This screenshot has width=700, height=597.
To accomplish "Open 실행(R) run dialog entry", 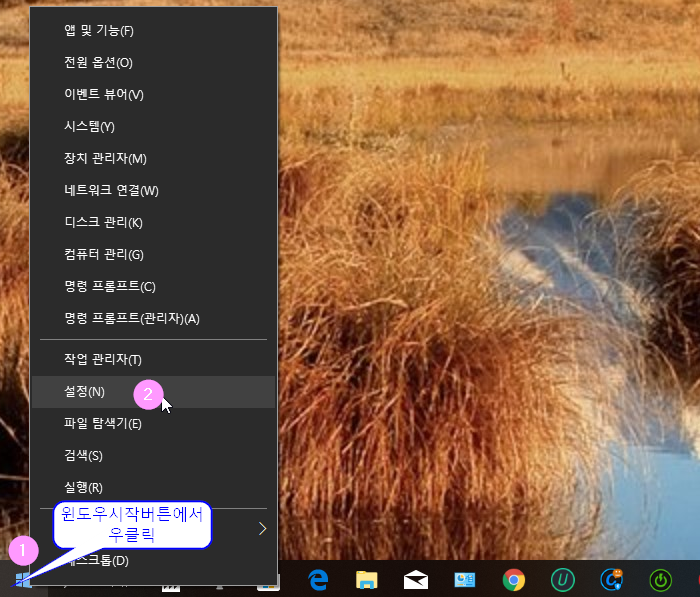I will click(153, 488).
